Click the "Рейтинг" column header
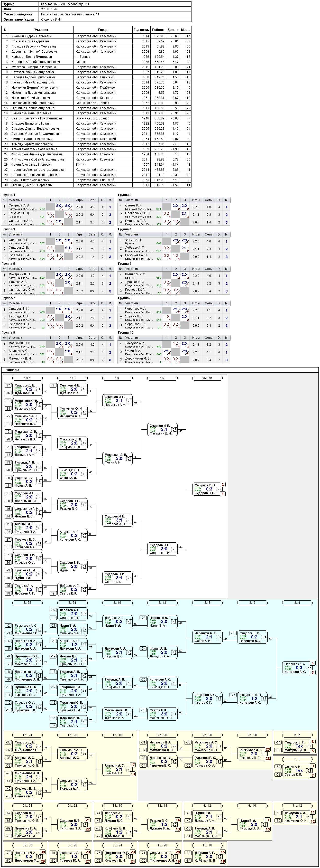This screenshot has width=320, height=868. pyautogui.click(x=158, y=30)
